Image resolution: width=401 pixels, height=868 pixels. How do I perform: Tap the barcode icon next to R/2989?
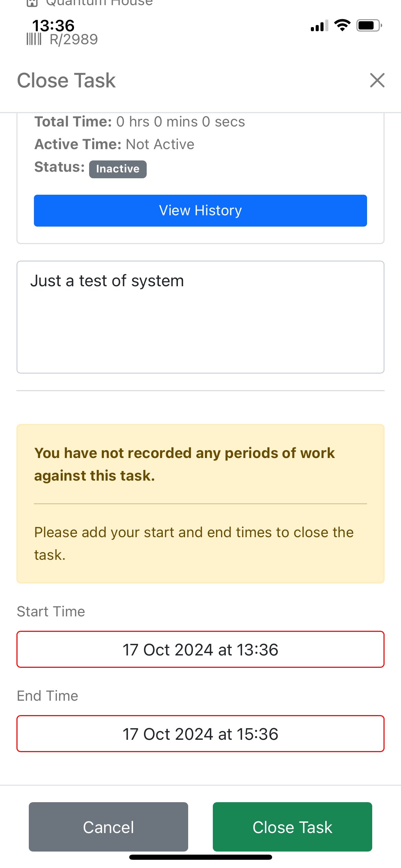33,39
